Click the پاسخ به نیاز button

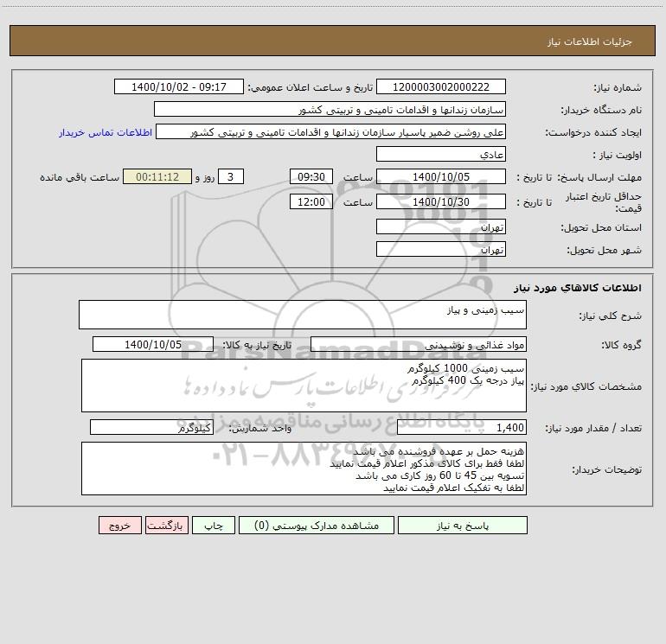pyautogui.click(x=462, y=526)
